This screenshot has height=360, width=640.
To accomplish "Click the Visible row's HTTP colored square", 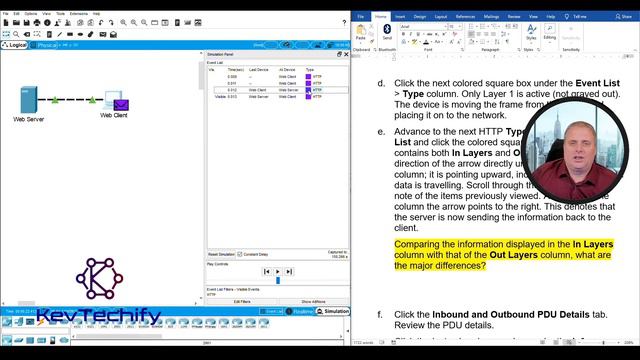I will [x=308, y=97].
